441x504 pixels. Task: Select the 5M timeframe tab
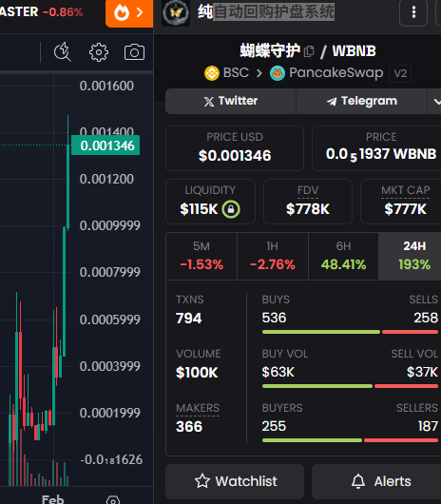(x=201, y=256)
